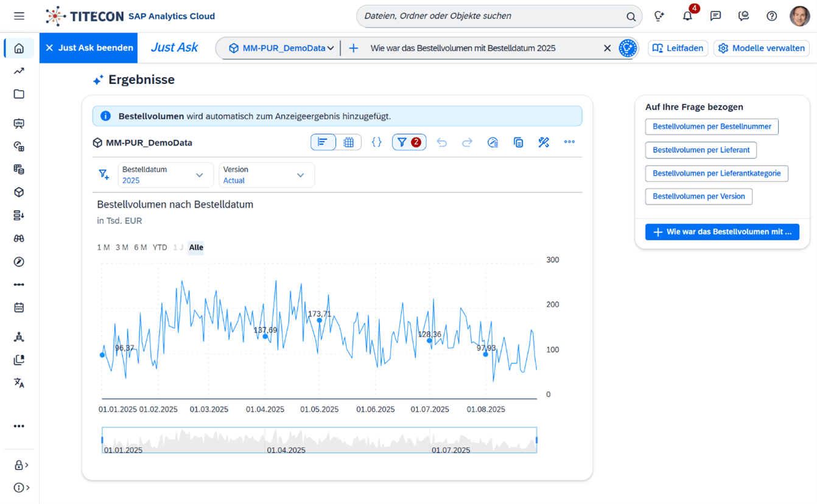
Task: Click the redo arrow in chart toolbar
Action: (x=467, y=142)
